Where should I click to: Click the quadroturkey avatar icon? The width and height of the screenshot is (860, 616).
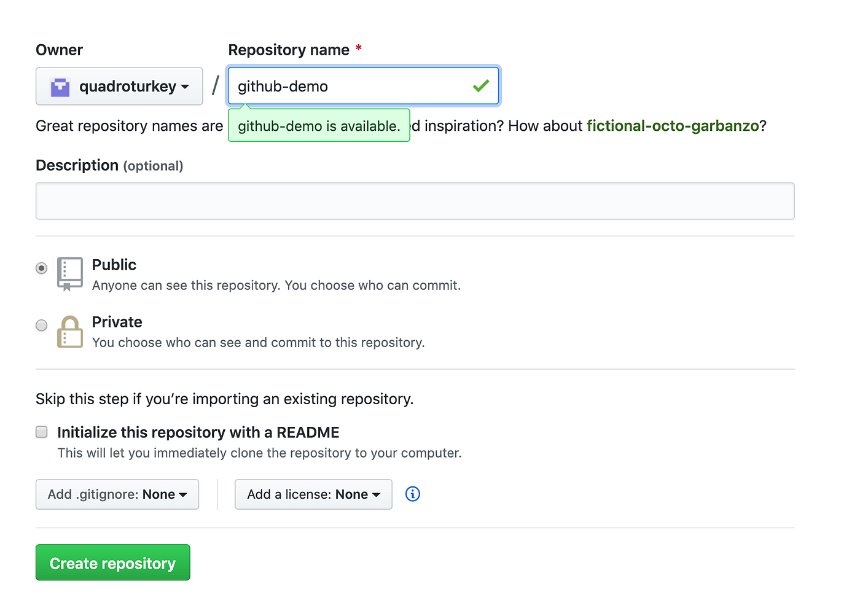(x=59, y=87)
